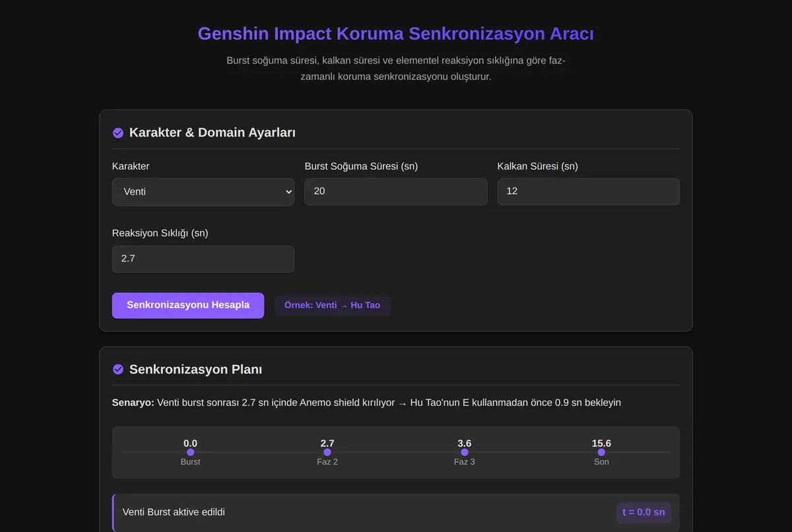Viewport: 792px width, 532px height.
Task: Click the Venti Burst aktive edildi row
Action: tap(397, 512)
